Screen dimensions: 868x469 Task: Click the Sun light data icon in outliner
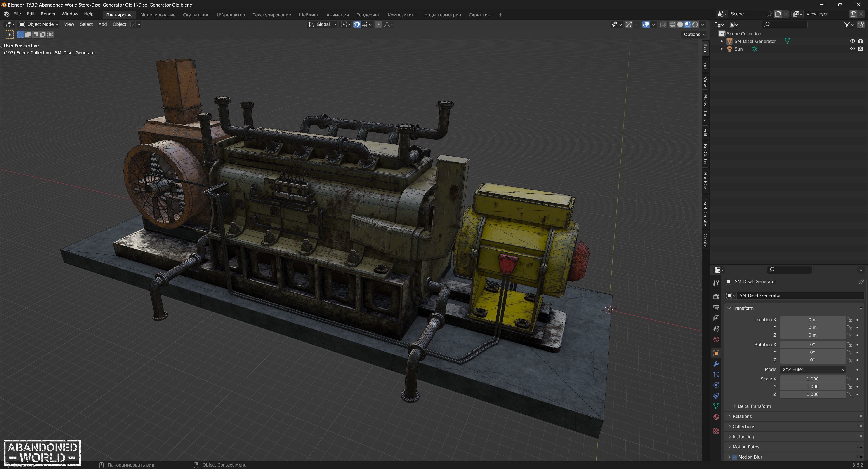(x=754, y=49)
